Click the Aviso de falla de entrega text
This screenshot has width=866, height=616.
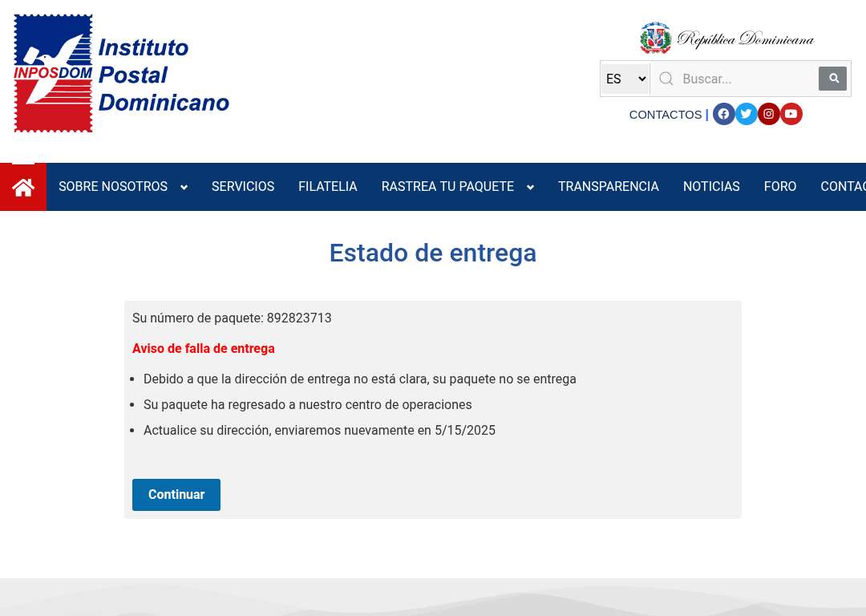[x=203, y=349]
